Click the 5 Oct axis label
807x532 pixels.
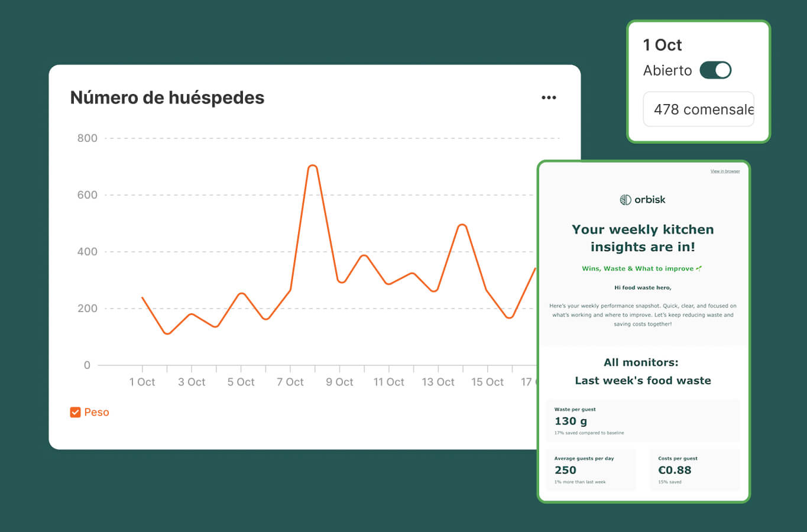click(x=241, y=382)
